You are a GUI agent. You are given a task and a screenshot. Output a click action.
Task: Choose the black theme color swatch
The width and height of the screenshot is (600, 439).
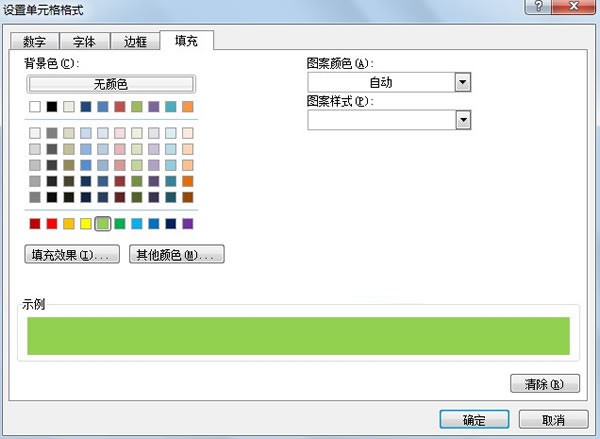click(52, 106)
